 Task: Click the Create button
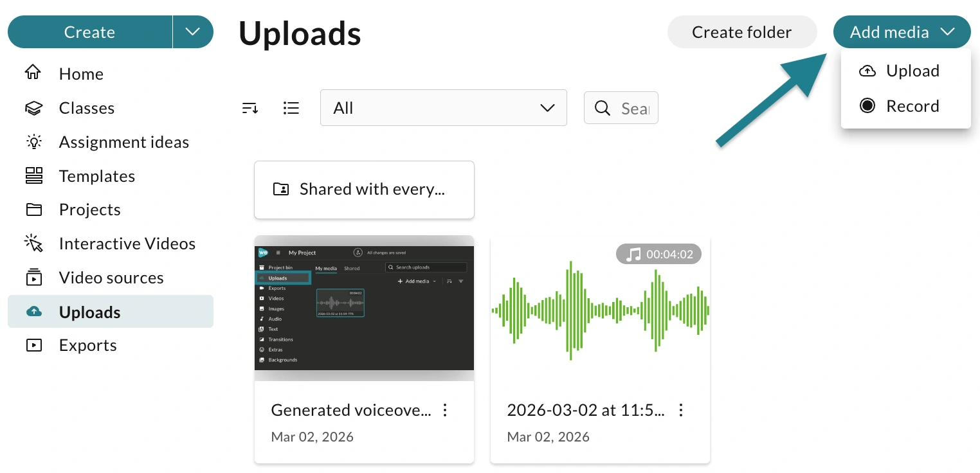click(90, 32)
